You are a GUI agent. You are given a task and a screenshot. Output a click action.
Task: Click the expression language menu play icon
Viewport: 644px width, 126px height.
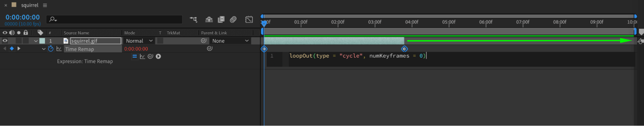[158, 56]
